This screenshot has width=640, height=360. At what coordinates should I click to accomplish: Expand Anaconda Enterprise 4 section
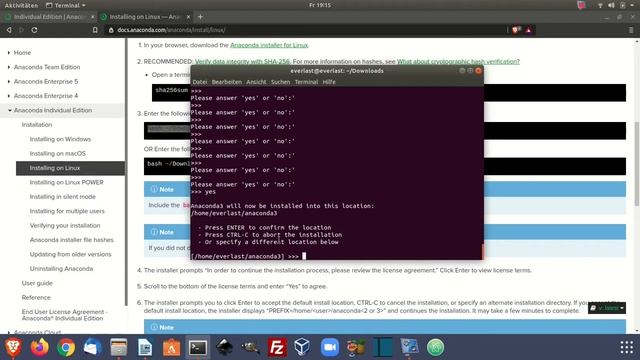click(9, 96)
